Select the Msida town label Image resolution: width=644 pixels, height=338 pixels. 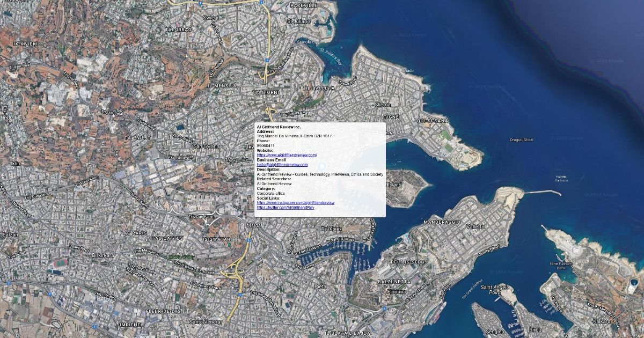click(x=253, y=225)
